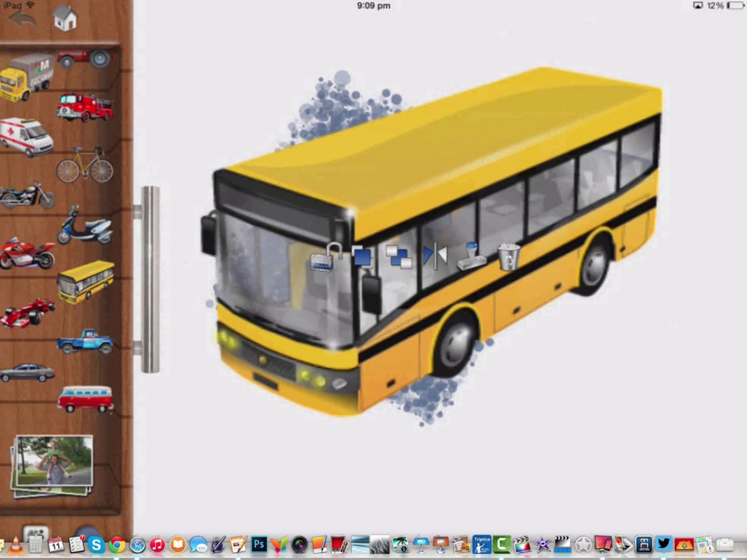Go to home with house icon
This screenshot has height=560, width=747.
coord(65,19)
